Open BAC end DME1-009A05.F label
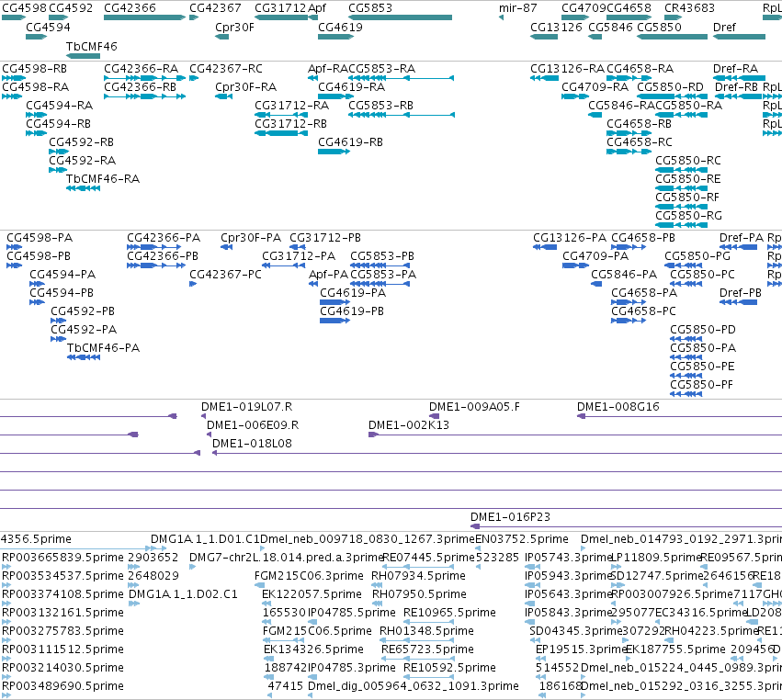 (x=474, y=407)
